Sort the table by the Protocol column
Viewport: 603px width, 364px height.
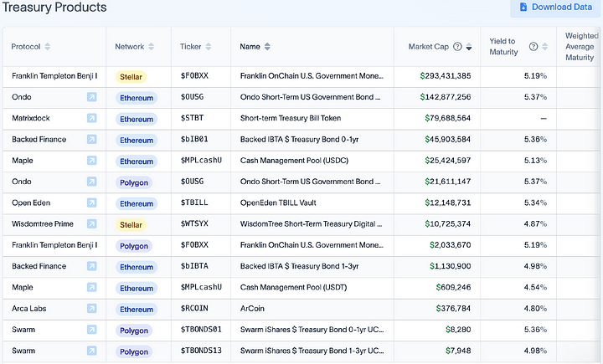47,47
